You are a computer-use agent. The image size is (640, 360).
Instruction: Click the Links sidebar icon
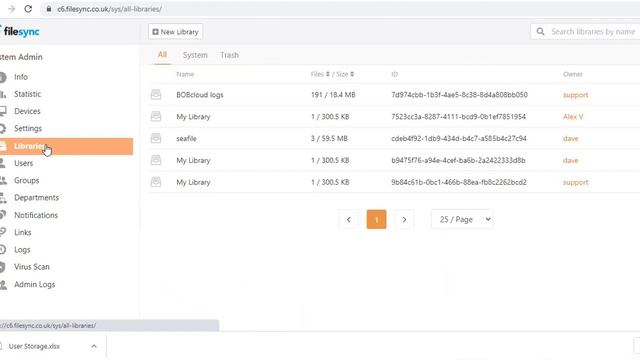(x=3, y=232)
